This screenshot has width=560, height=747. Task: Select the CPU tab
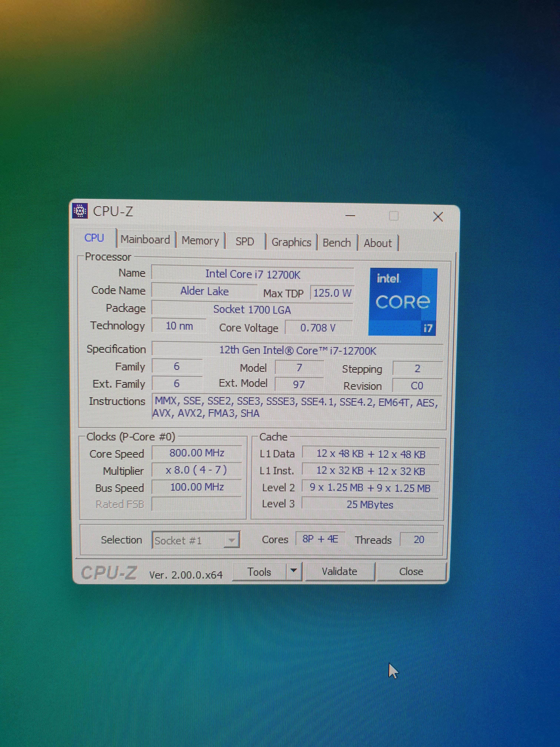pos(94,238)
